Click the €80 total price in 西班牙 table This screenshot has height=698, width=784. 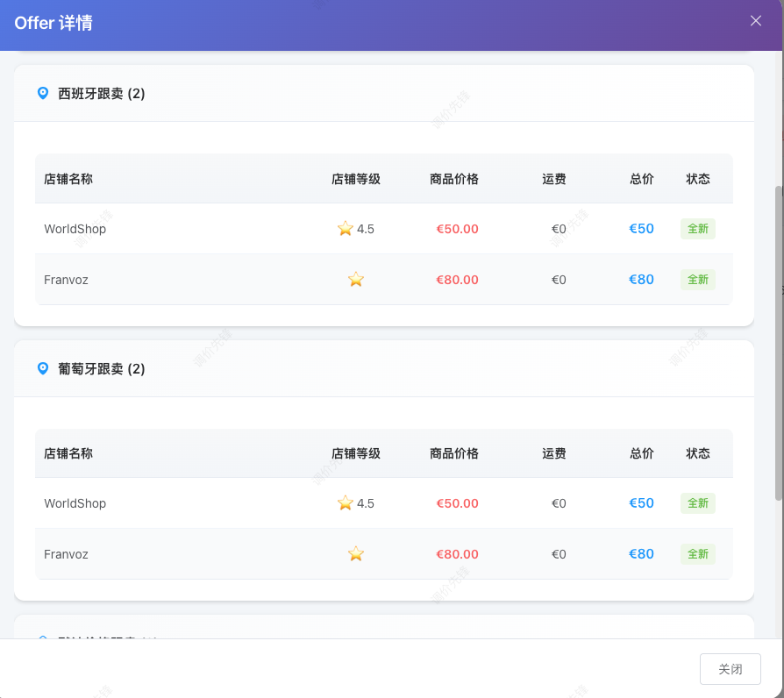coord(641,280)
